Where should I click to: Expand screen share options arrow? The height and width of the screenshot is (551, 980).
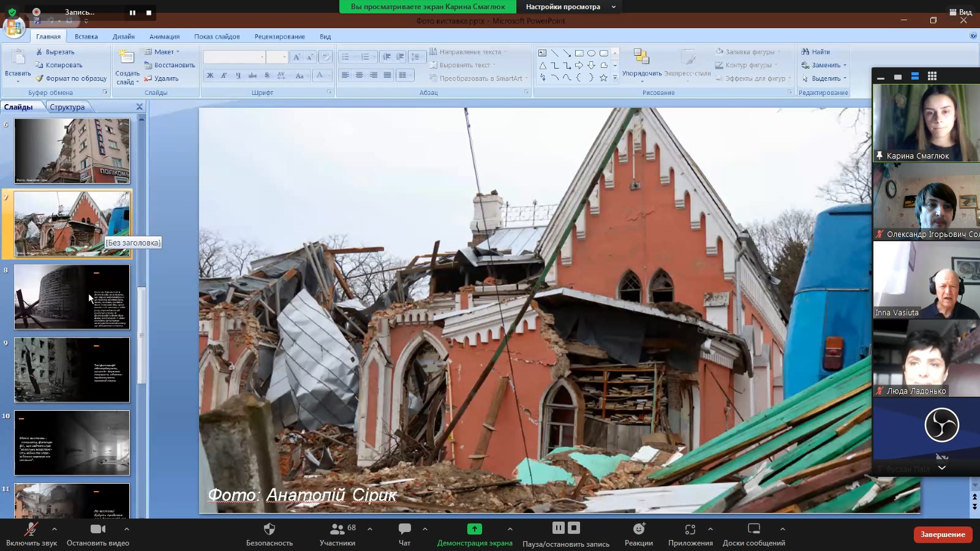tap(510, 529)
